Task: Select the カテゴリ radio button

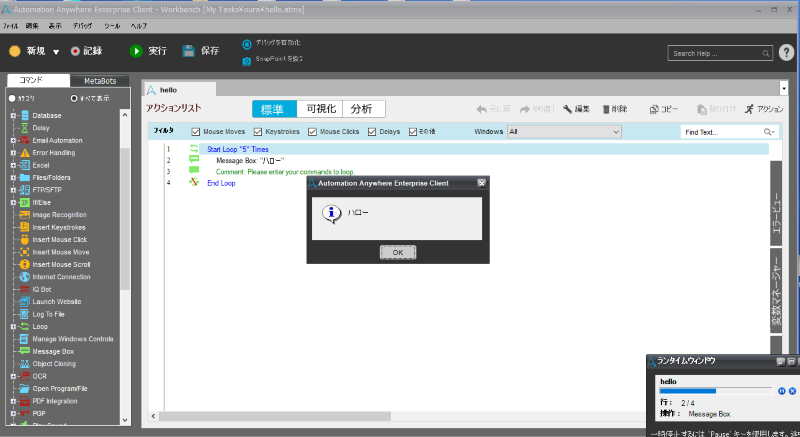Action: (x=12, y=98)
